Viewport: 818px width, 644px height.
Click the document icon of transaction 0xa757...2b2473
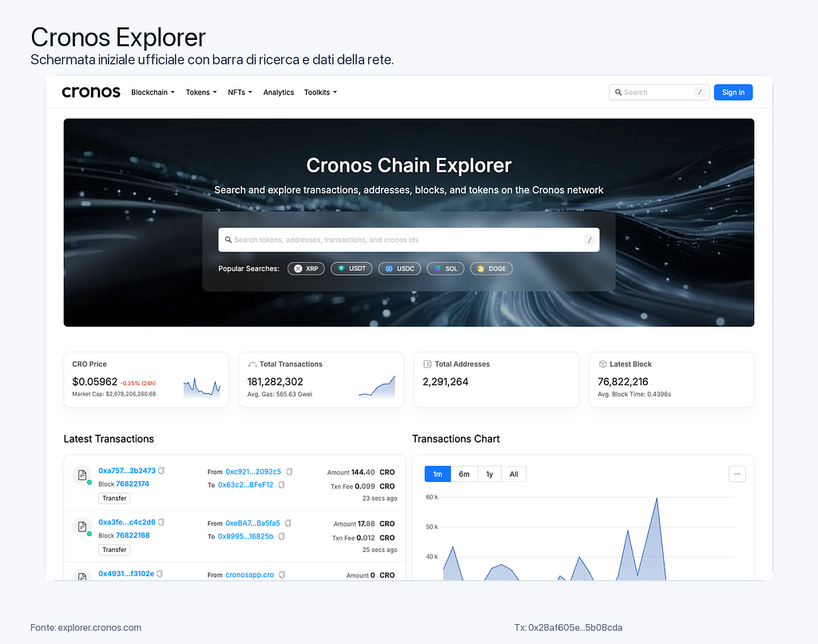pyautogui.click(x=82, y=475)
